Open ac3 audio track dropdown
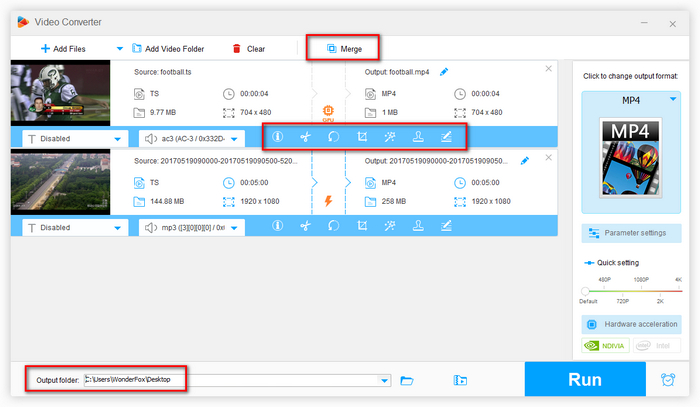The image size is (700, 407). [192, 139]
